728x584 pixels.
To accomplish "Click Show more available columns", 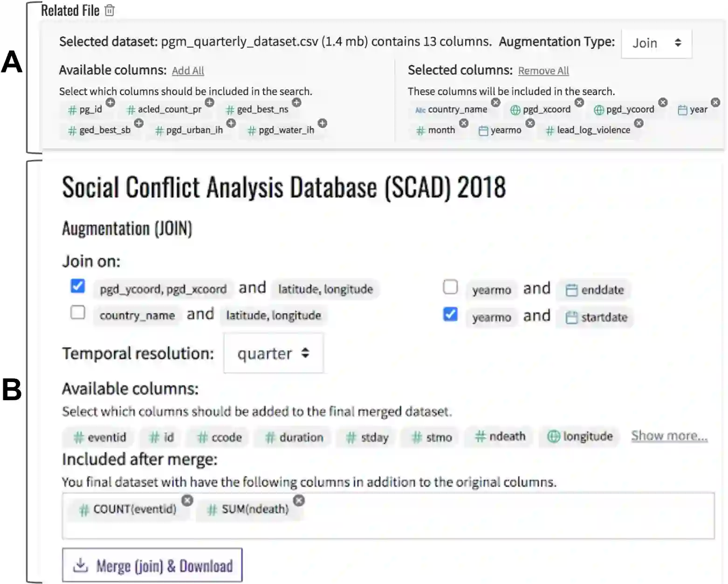I will [669, 436].
